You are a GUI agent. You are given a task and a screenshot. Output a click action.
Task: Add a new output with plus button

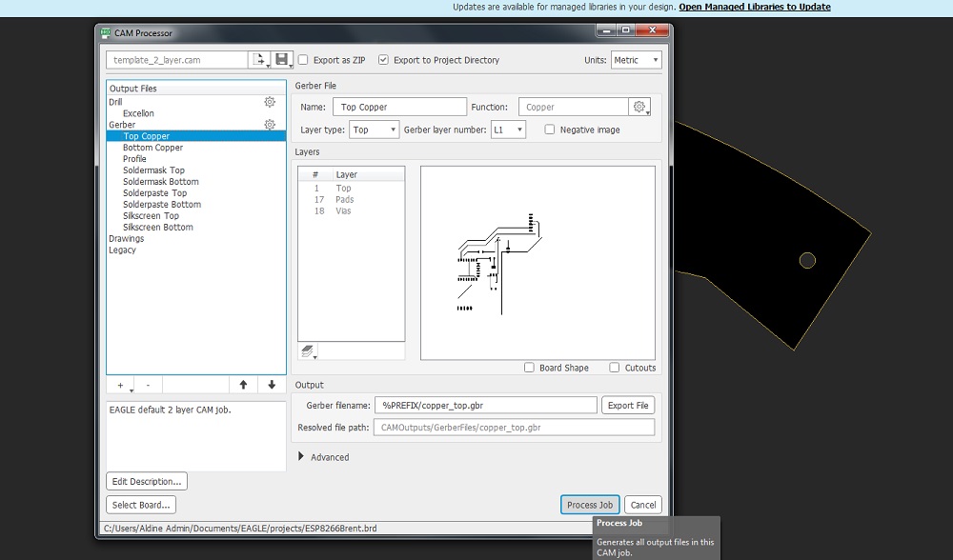(x=121, y=385)
